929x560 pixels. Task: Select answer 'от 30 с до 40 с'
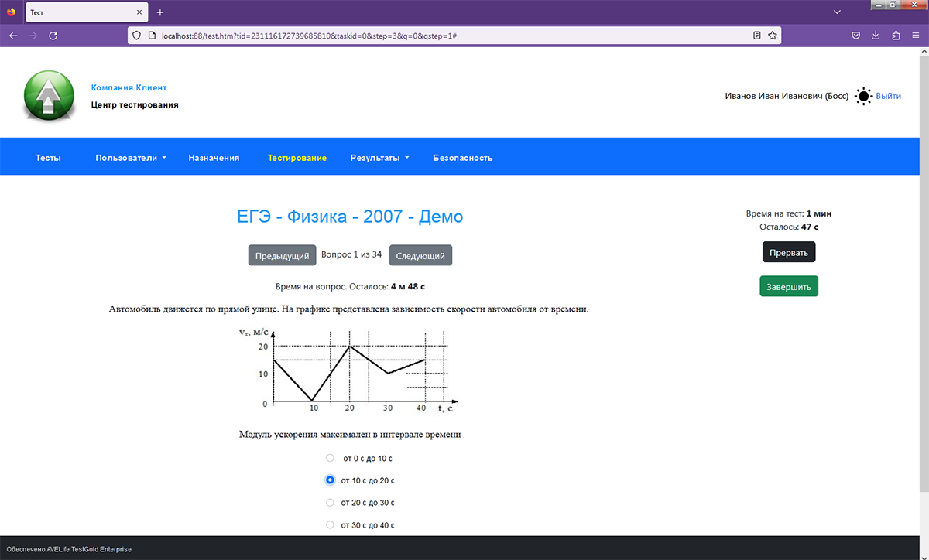[331, 525]
